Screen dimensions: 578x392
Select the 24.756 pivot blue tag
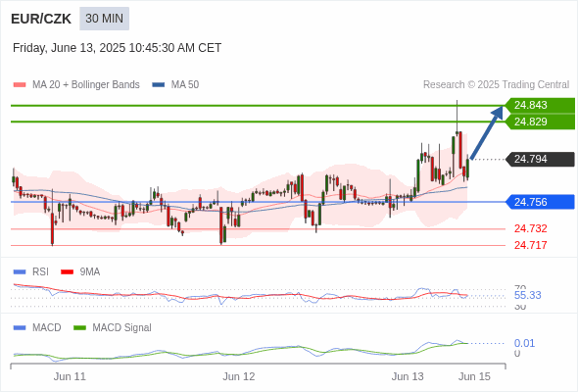click(540, 202)
